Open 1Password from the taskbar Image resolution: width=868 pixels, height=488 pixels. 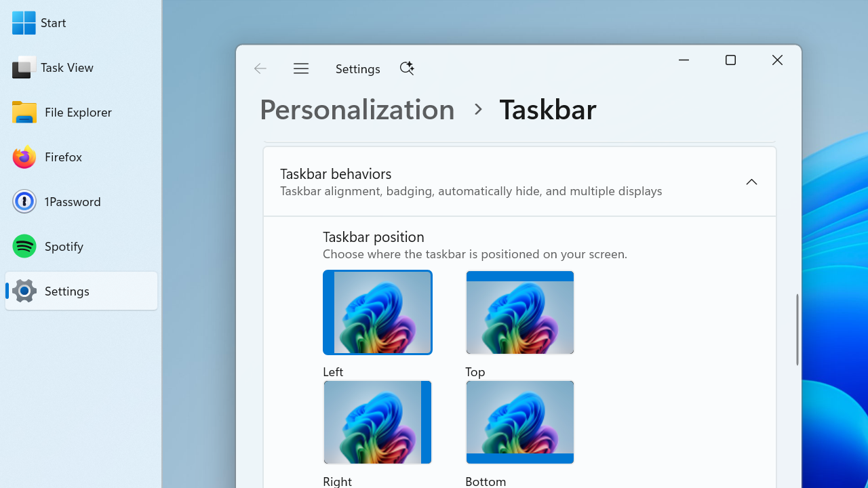[x=24, y=201]
